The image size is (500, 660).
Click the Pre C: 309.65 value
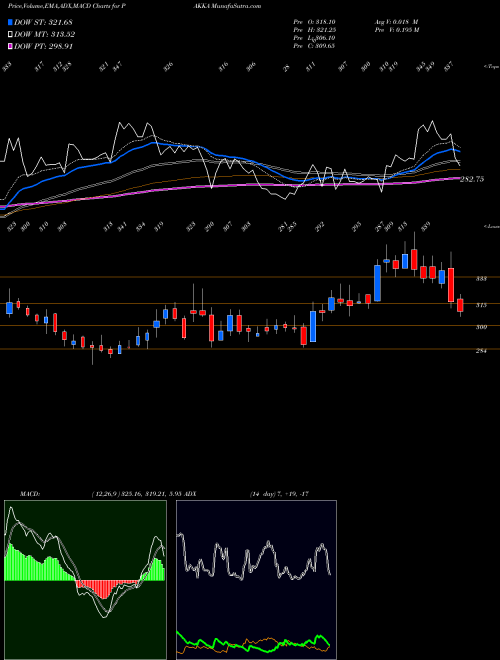point(314,46)
